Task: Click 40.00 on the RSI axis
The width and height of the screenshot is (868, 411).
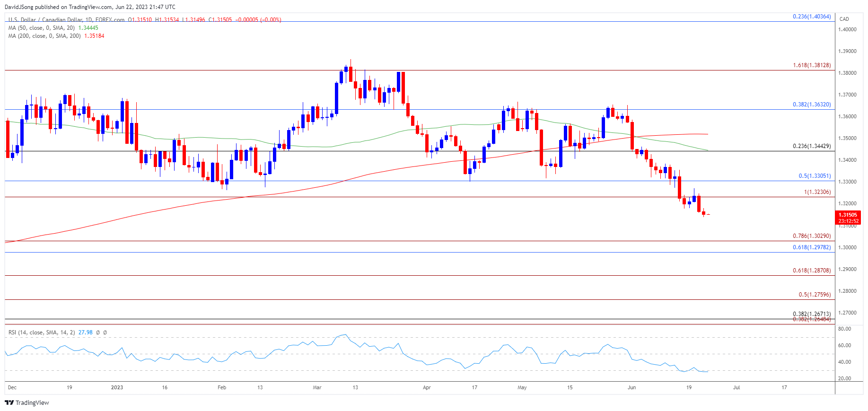Action: pyautogui.click(x=844, y=362)
